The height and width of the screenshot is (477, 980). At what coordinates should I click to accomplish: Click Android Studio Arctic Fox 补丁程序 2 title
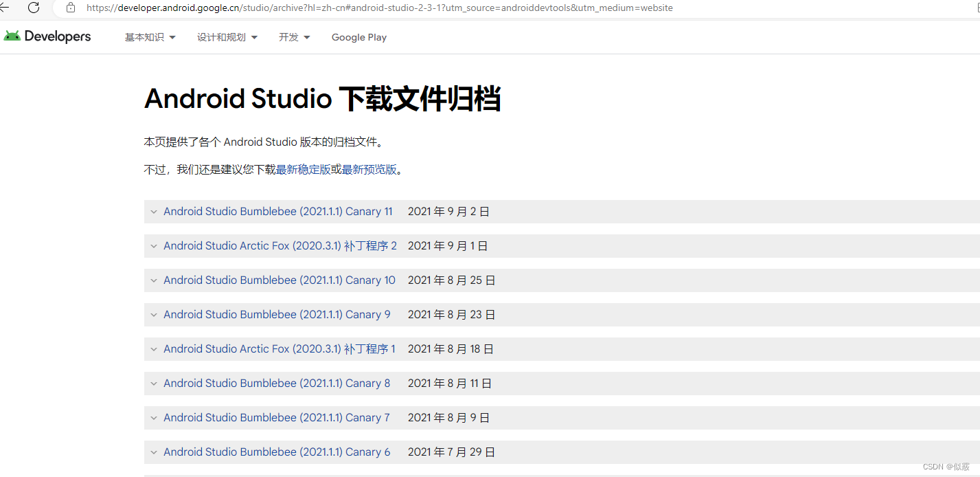[280, 246]
